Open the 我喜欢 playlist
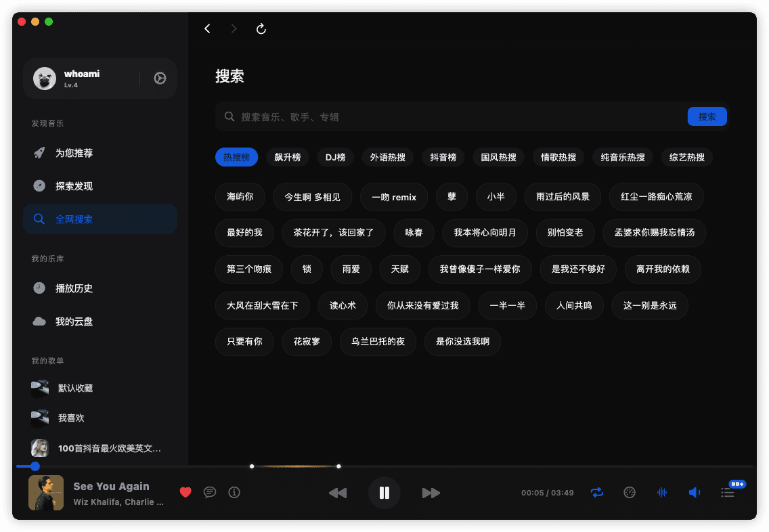The width and height of the screenshot is (769, 532). [x=100, y=418]
